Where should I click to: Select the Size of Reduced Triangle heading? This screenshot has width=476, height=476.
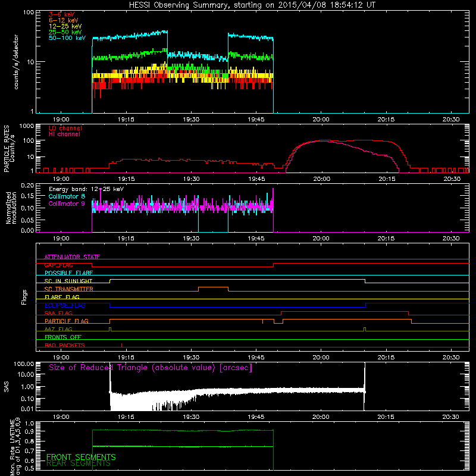151,368
